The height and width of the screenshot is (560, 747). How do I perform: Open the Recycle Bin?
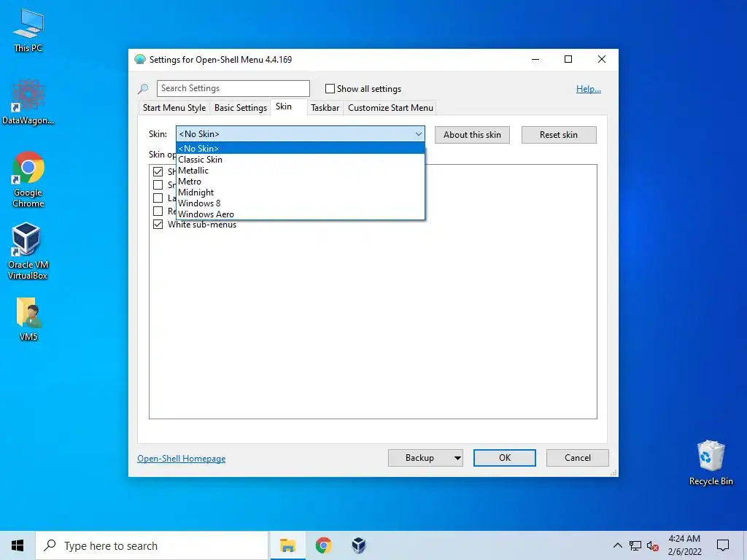[711, 462]
